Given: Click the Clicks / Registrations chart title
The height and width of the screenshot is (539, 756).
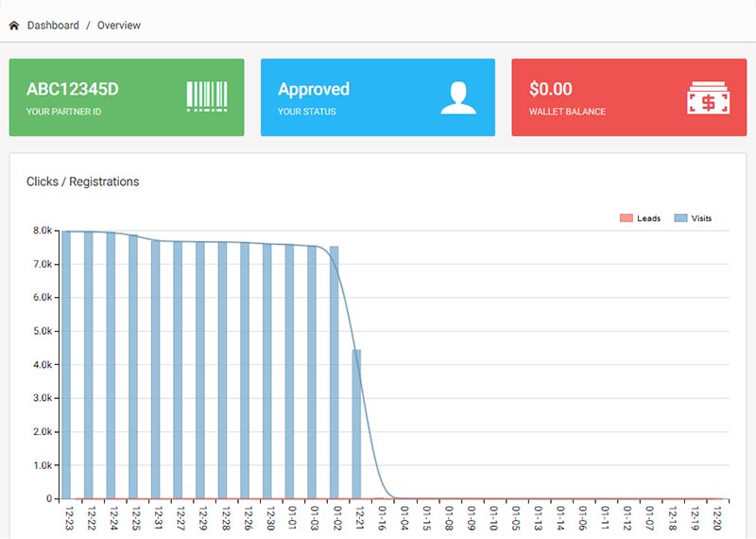Looking at the screenshot, I should tap(82, 182).
